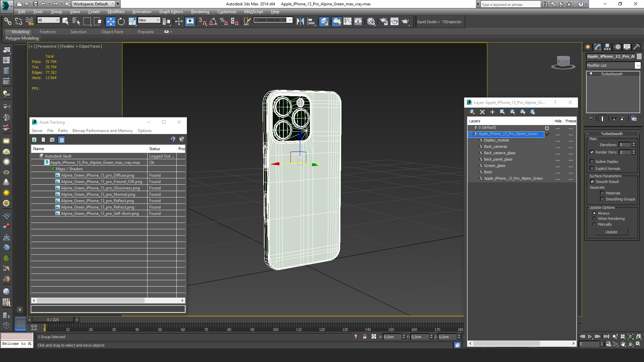Open the Modifiers menu
644x362 pixels.
(x=116, y=12)
